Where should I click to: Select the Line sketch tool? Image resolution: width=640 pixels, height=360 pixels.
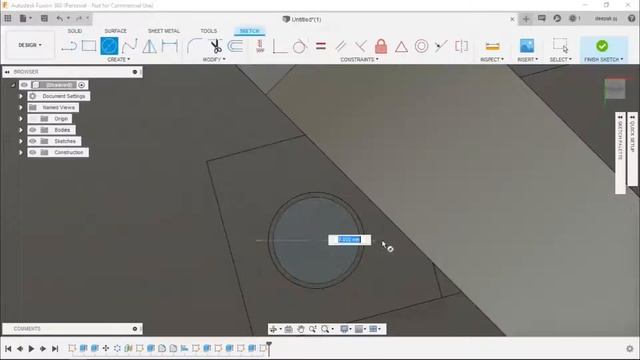(69, 46)
